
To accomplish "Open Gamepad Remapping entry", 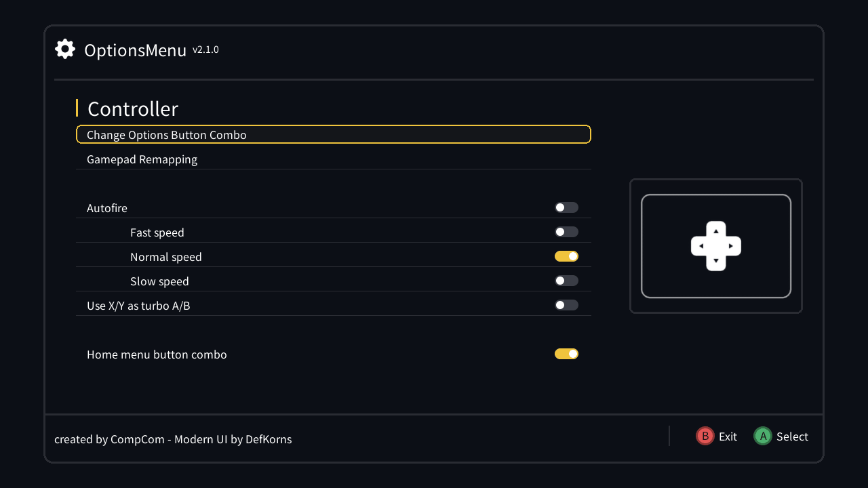I will [x=334, y=159].
